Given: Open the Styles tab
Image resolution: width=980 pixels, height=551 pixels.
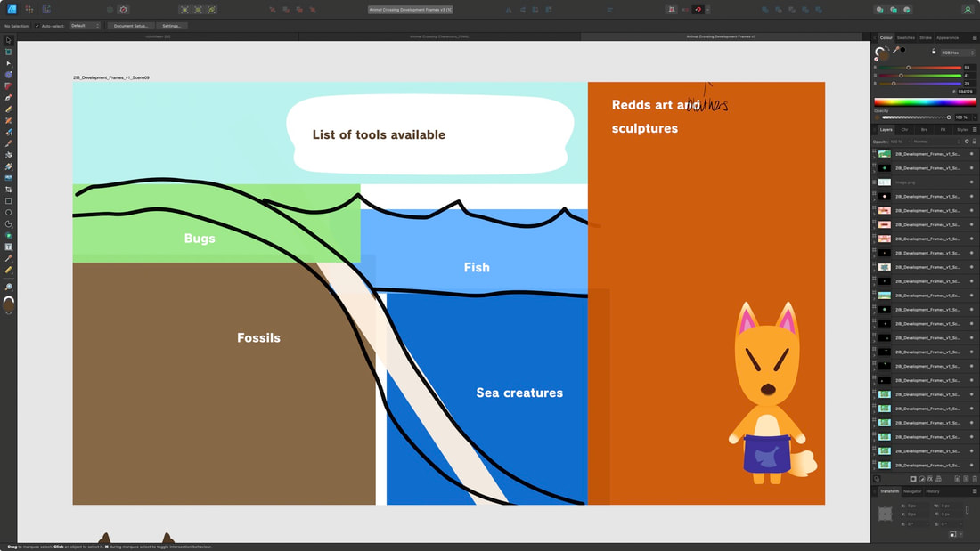Looking at the screenshot, I should tap(962, 130).
